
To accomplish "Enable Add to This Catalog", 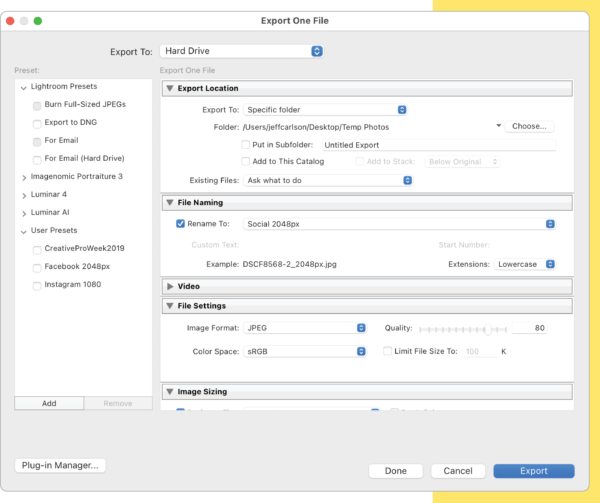I will (245, 161).
